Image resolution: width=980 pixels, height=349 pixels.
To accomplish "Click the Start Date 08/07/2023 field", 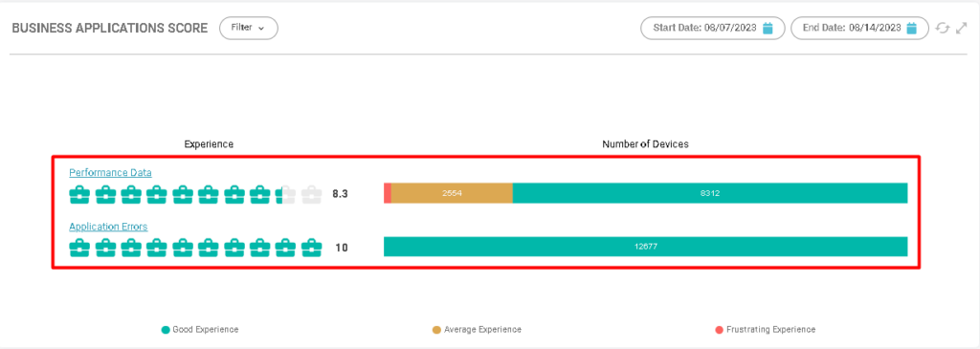I will click(x=712, y=28).
